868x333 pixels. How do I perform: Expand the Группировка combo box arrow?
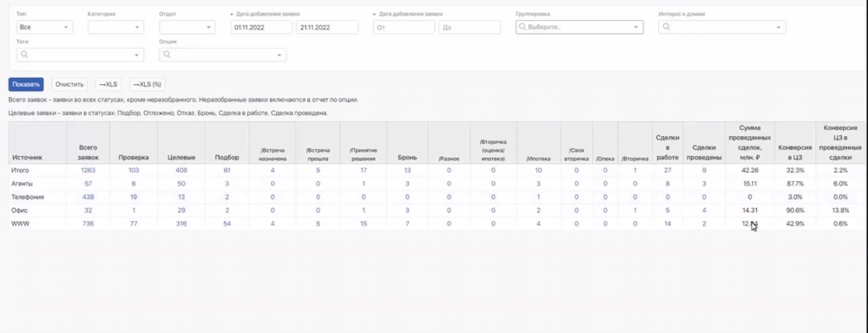636,27
